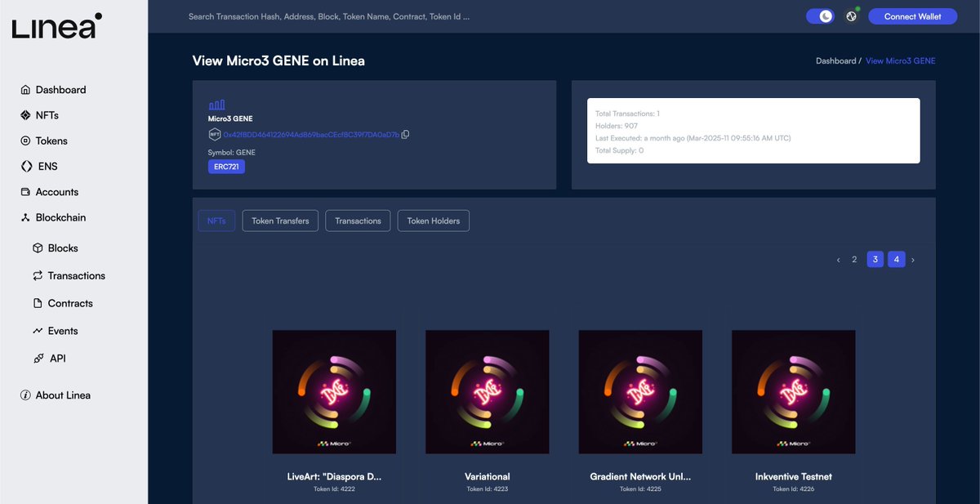980x504 pixels.
Task: Click the Events chart icon
Action: coord(38,331)
